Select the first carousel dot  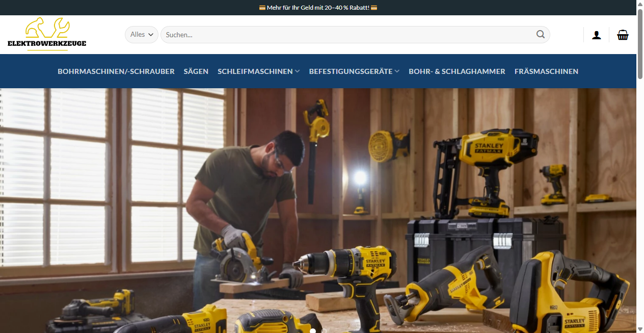pyautogui.click(x=313, y=330)
